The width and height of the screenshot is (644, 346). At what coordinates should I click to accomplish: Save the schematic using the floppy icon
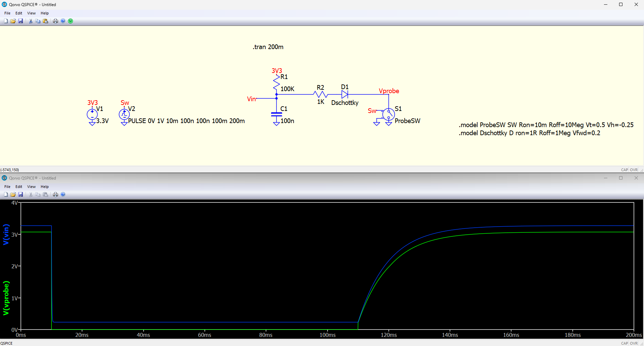[x=21, y=21]
